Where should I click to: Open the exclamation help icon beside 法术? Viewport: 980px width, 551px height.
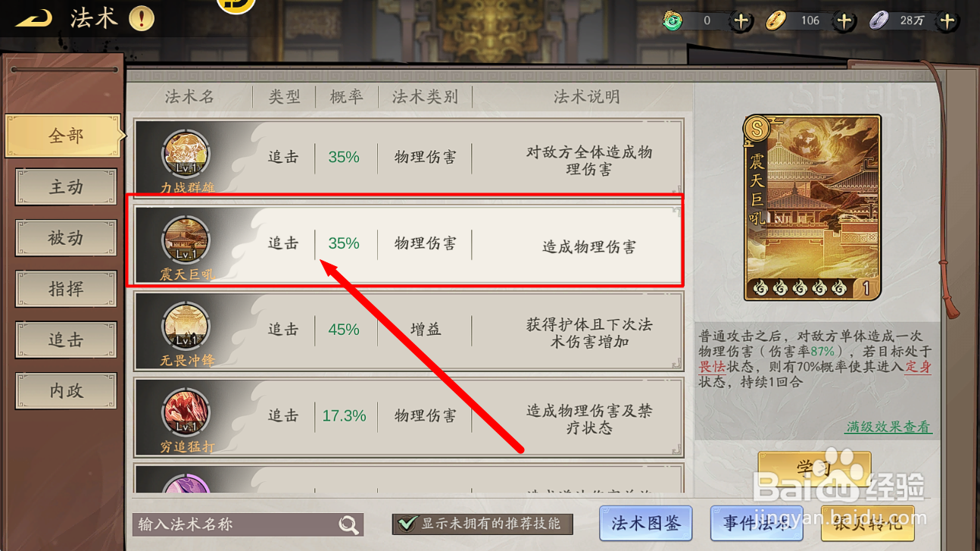(x=141, y=18)
